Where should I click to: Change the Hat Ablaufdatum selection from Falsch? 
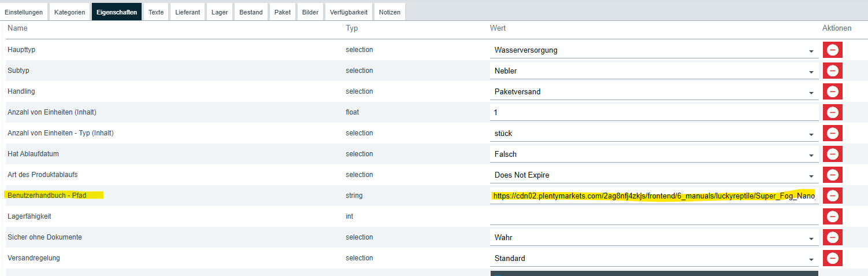click(x=654, y=154)
